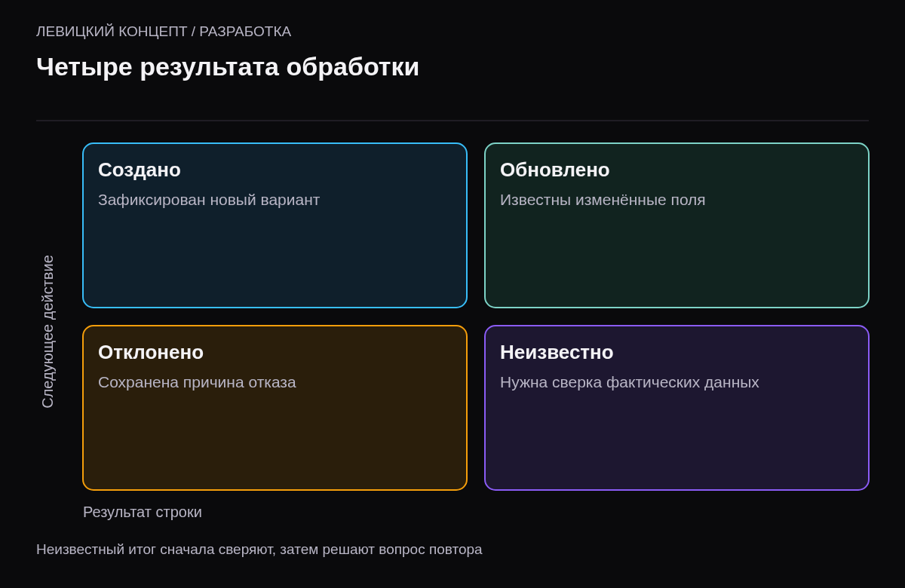Select the 'Отклонено' card title
Screen dimensions: 905x588
point(151,352)
